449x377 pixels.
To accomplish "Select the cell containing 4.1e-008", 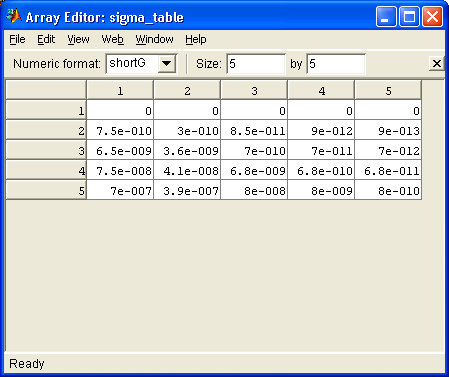I will click(187, 170).
